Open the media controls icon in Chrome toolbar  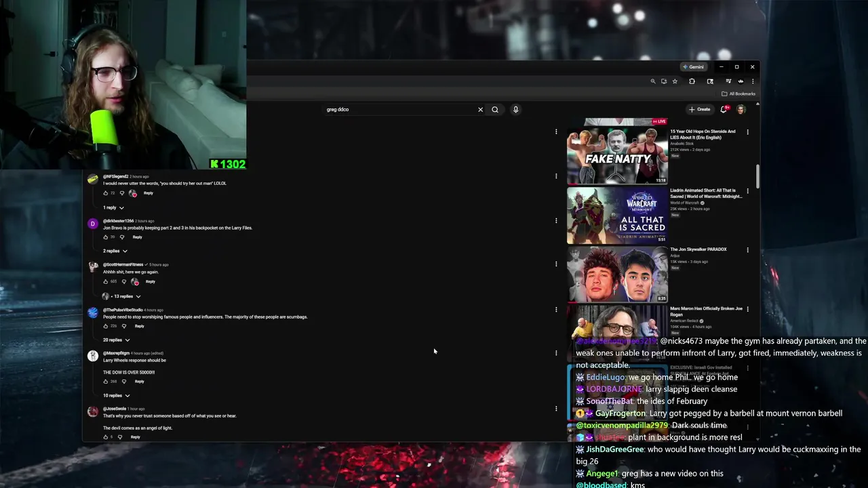coord(728,81)
